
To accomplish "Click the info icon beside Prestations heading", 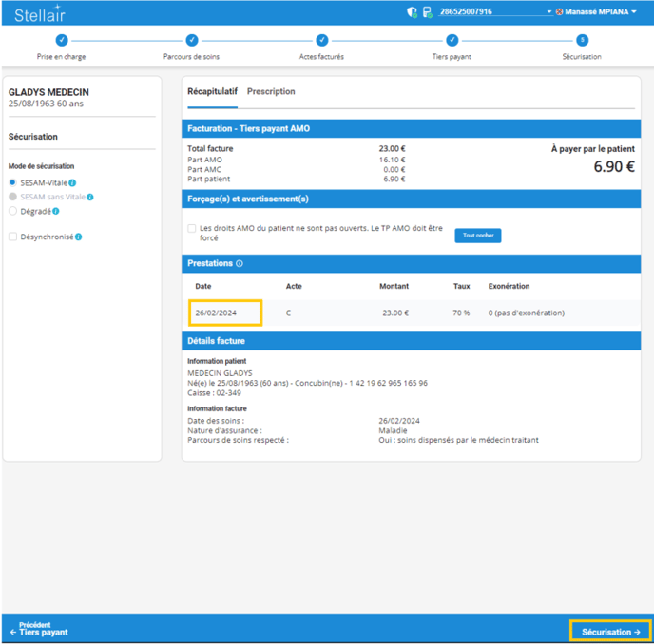I will (x=240, y=263).
